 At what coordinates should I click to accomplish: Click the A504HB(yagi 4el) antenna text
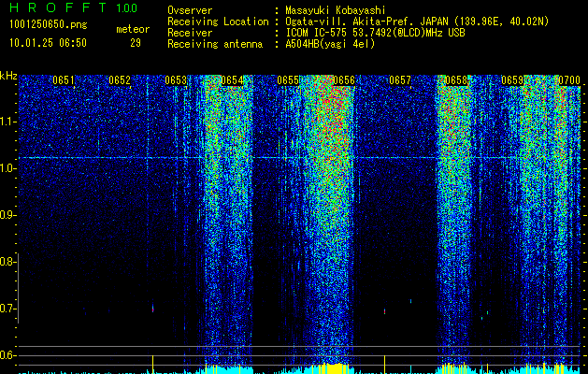[x=330, y=44]
